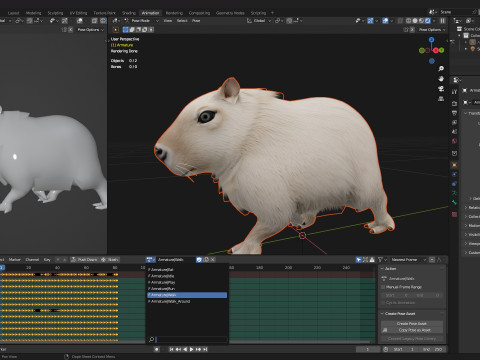Click the Copy Pose as Asset button
This screenshot has height=360, width=480.
(x=412, y=330)
